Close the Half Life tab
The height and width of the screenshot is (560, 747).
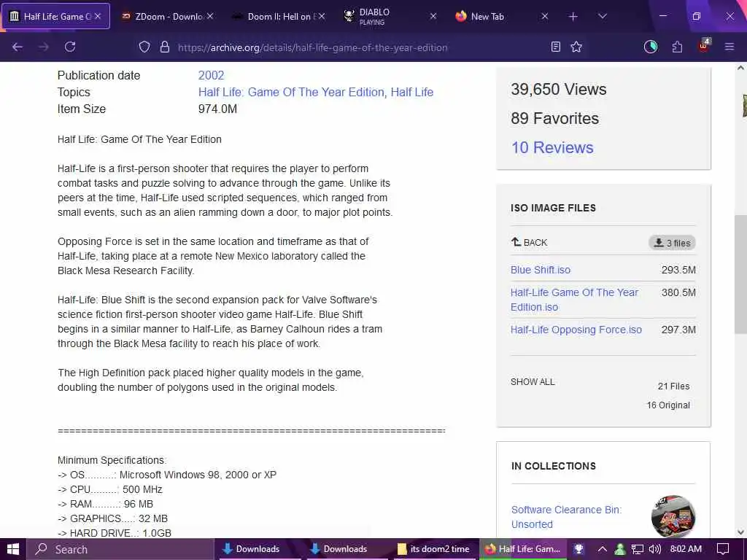click(x=98, y=16)
